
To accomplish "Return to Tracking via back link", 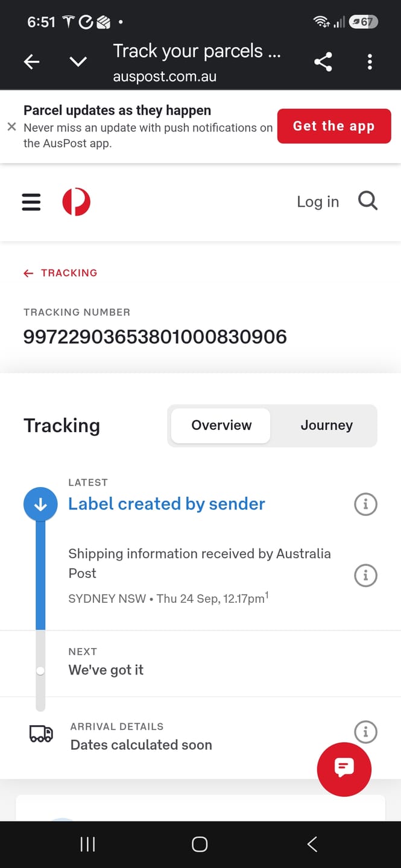I will coord(60,273).
